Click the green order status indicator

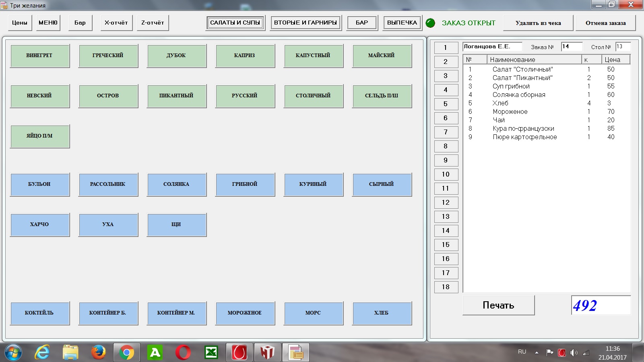coord(430,23)
